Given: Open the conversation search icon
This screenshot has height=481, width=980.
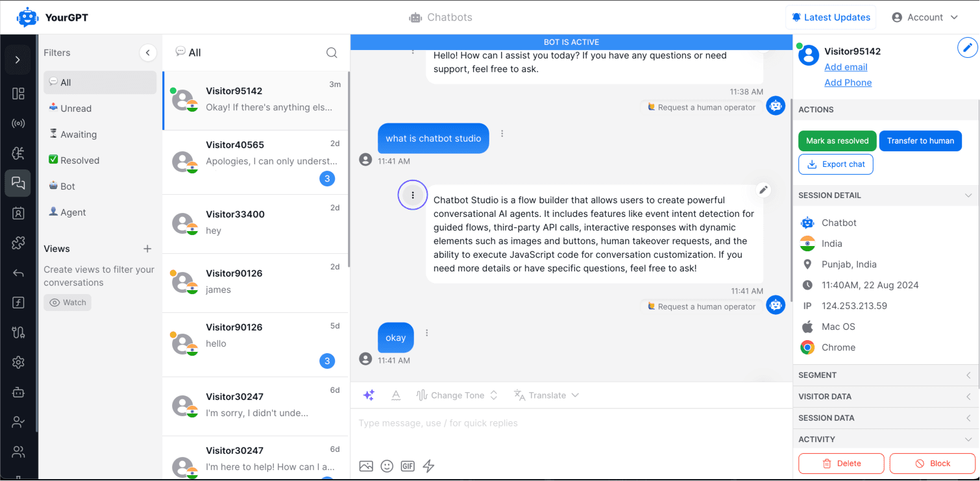Looking at the screenshot, I should (x=332, y=53).
